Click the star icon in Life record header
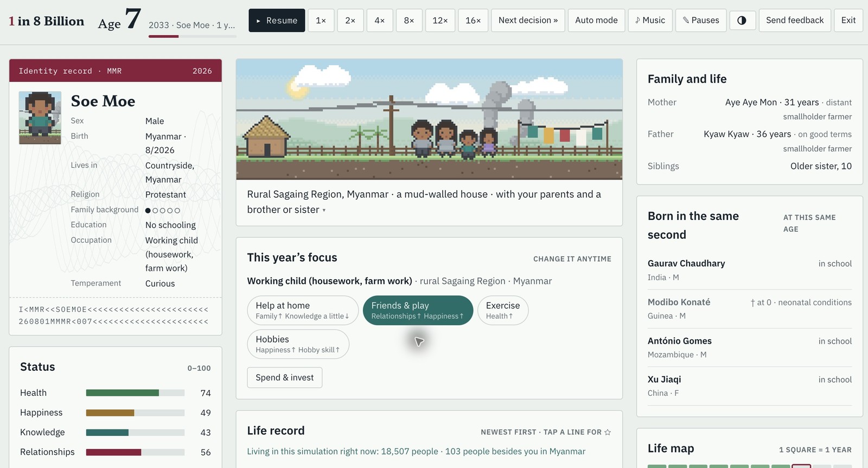868x468 pixels. click(608, 432)
